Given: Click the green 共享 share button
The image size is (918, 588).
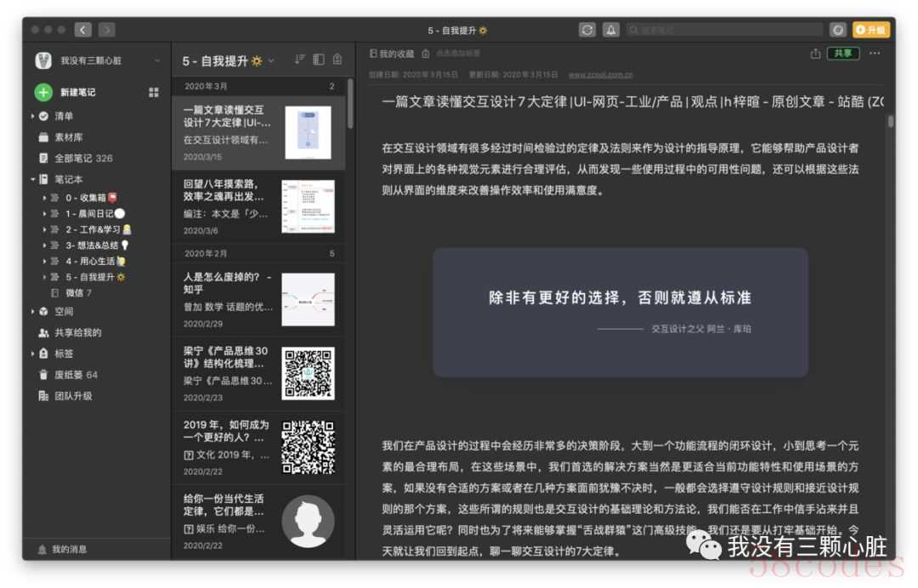Looking at the screenshot, I should [x=843, y=54].
